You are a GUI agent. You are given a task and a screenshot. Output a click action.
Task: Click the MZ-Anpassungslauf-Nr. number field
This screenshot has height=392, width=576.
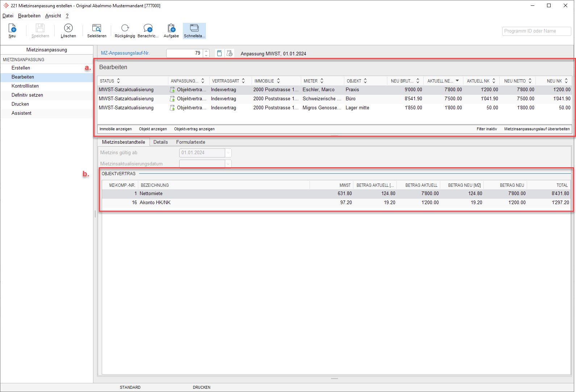pos(185,53)
